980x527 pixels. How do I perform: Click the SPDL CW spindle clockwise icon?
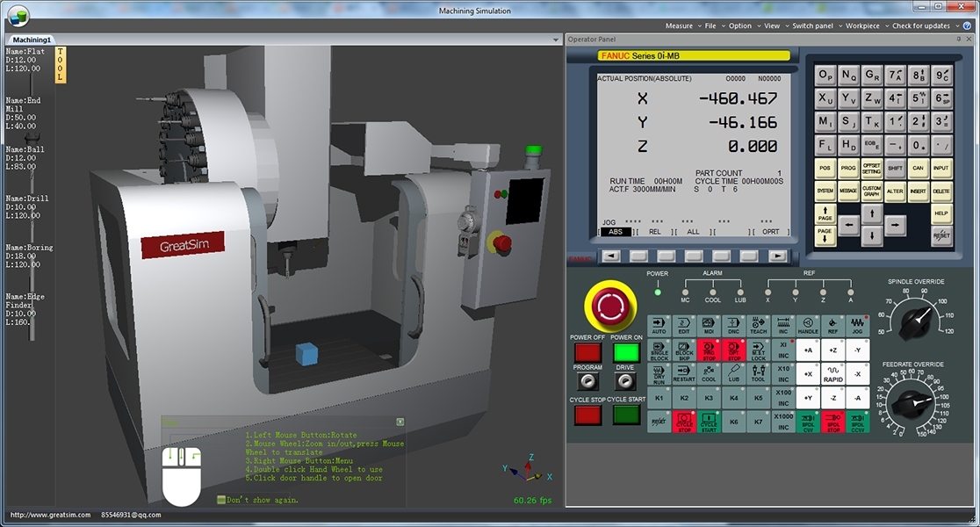click(x=808, y=420)
